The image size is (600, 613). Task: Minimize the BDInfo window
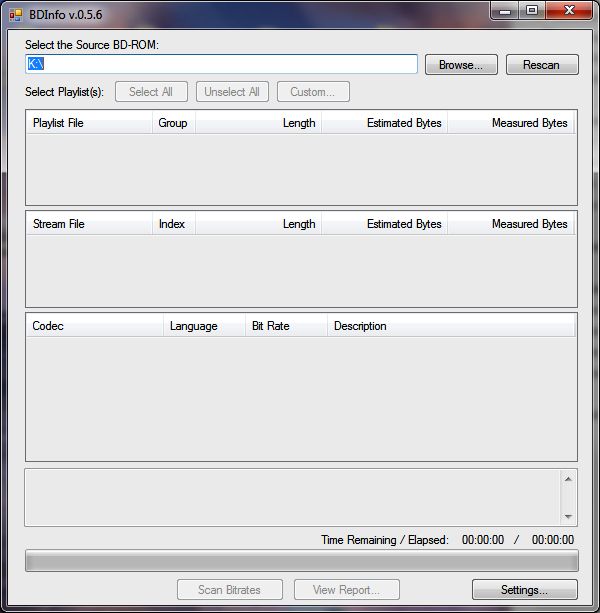[x=505, y=11]
